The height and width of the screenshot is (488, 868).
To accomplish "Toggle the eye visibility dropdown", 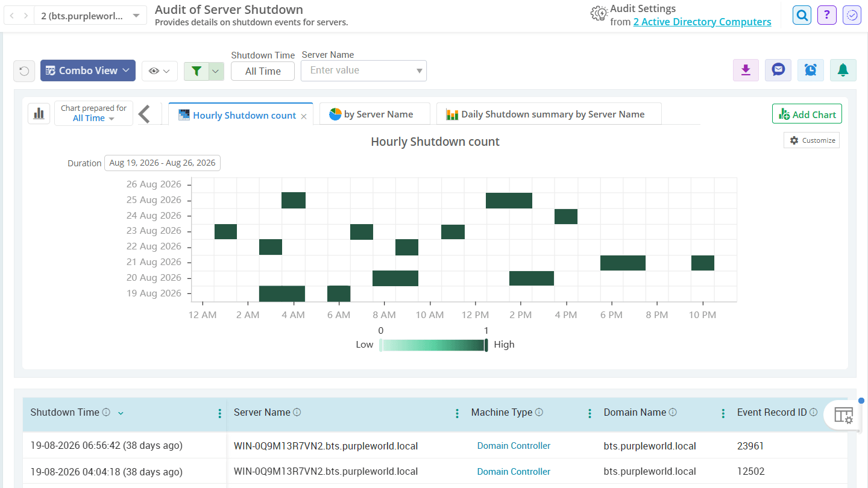I will coord(160,71).
